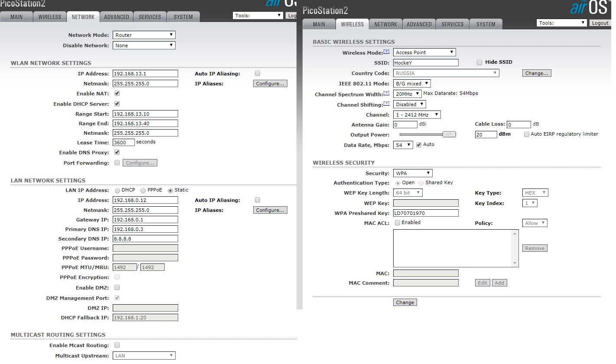The width and height of the screenshot is (616, 364).
Task: Click the LAN IP Address field 192.168.0.12
Action: tap(145, 200)
